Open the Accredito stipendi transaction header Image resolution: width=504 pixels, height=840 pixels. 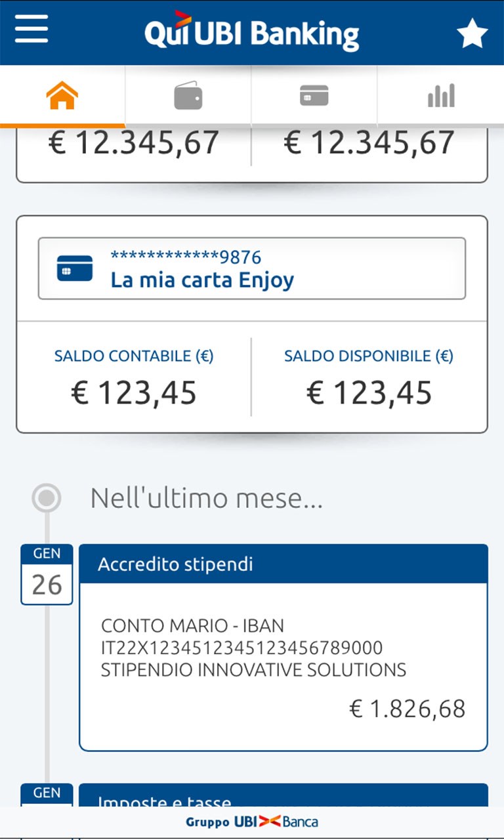(283, 564)
